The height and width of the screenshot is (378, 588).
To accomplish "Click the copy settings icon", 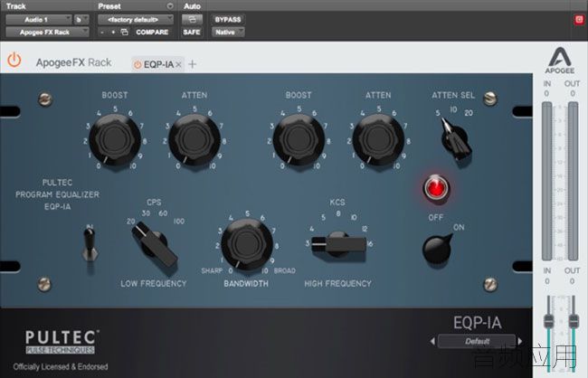I will 124,33.
